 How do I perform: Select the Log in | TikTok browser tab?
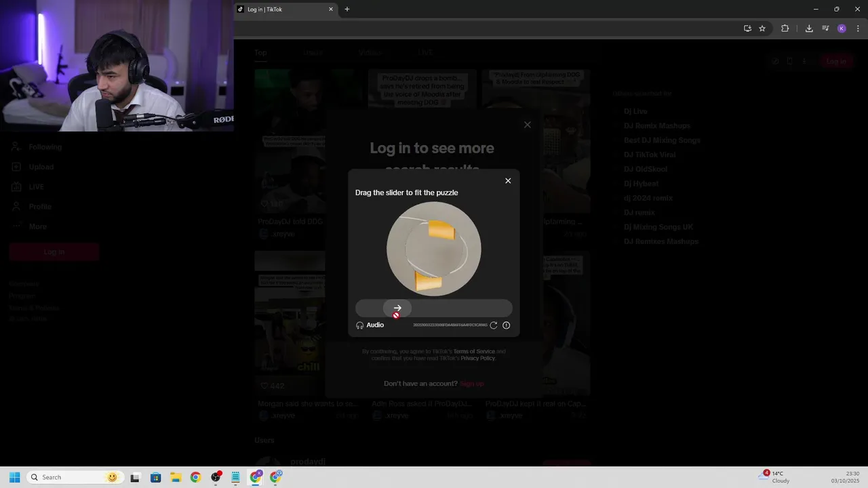(285, 9)
